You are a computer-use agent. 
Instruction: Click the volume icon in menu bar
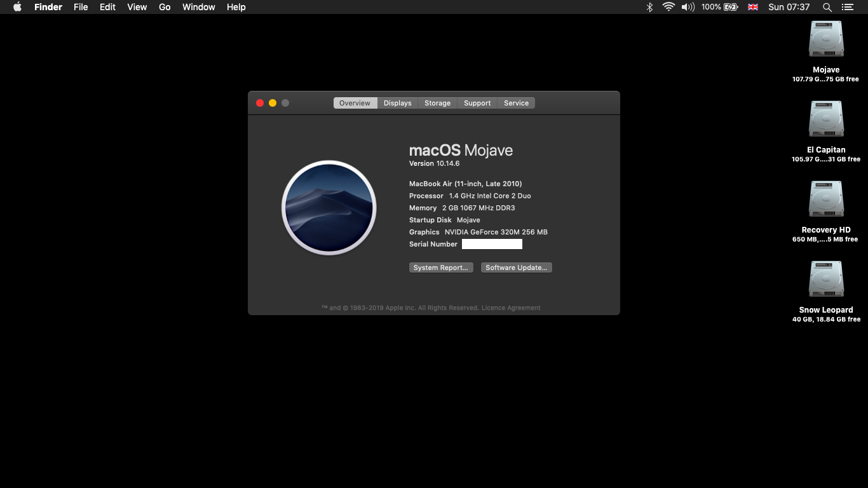(x=688, y=7)
